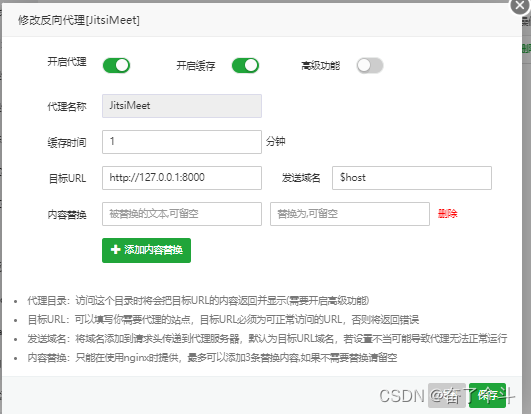The image size is (531, 414).
Task: Click the 内容替换 field label
Action: (x=67, y=215)
